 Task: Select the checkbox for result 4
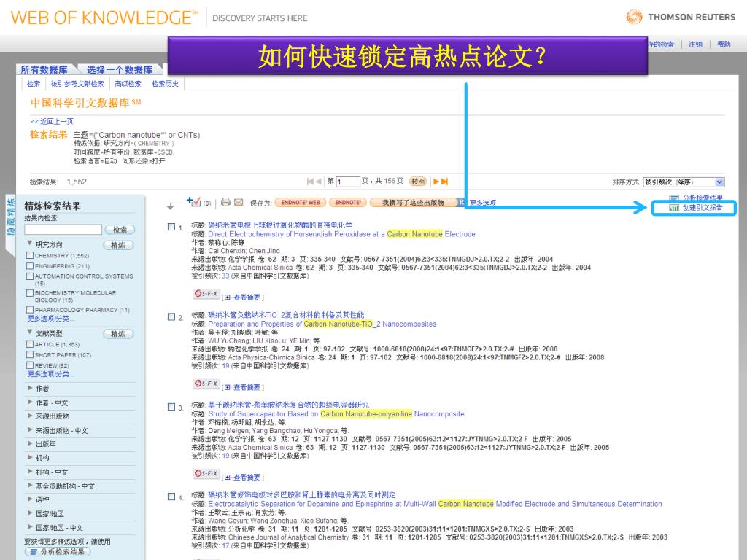(171, 497)
